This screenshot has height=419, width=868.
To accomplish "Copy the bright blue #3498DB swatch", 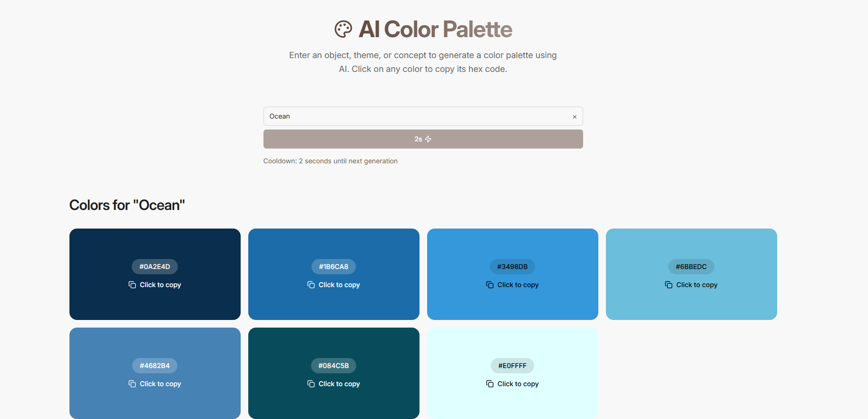I will pyautogui.click(x=512, y=274).
